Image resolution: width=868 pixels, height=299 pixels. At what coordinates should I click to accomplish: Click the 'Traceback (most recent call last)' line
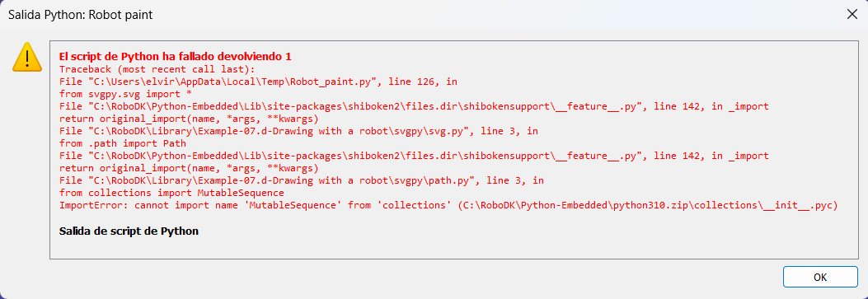[x=157, y=69]
